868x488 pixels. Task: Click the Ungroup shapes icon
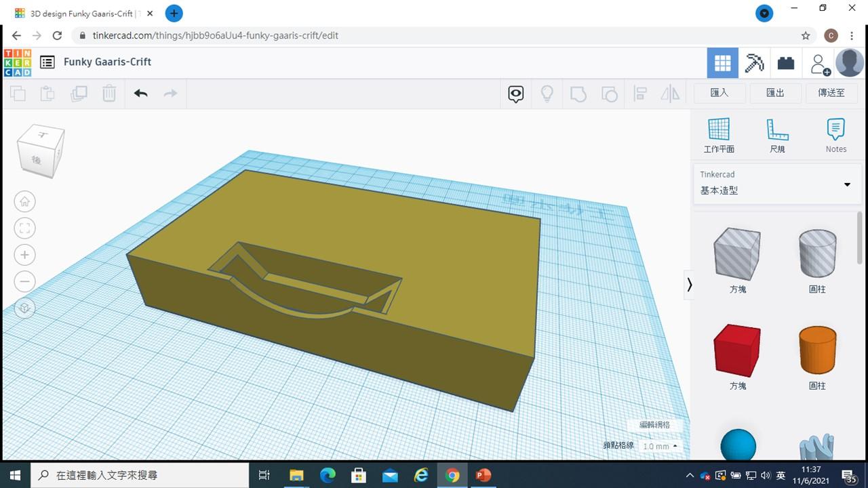[610, 94]
